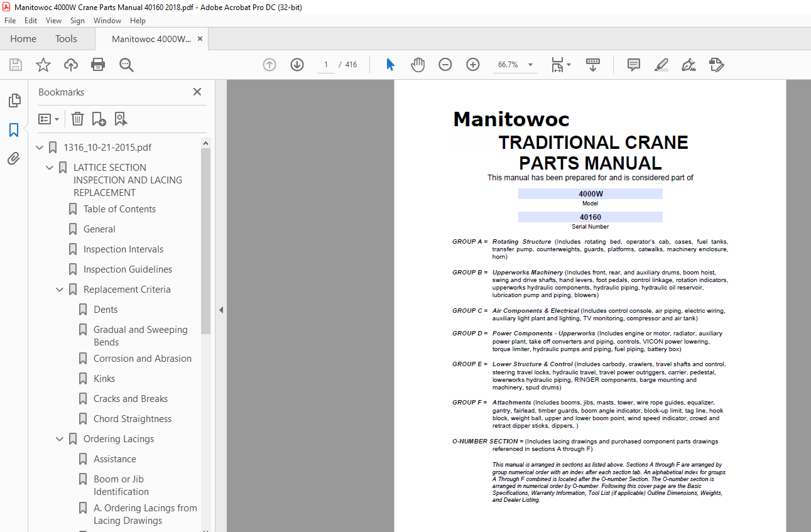
Task: Click the Fit page width tool icon
Action: tap(557, 65)
